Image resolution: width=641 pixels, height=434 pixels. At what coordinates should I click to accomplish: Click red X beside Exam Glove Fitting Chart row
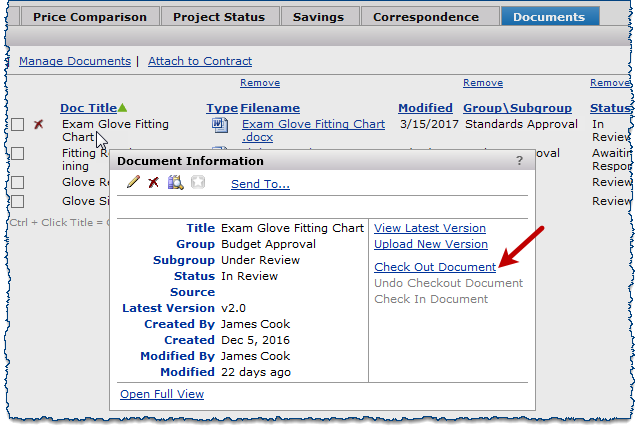(x=39, y=125)
